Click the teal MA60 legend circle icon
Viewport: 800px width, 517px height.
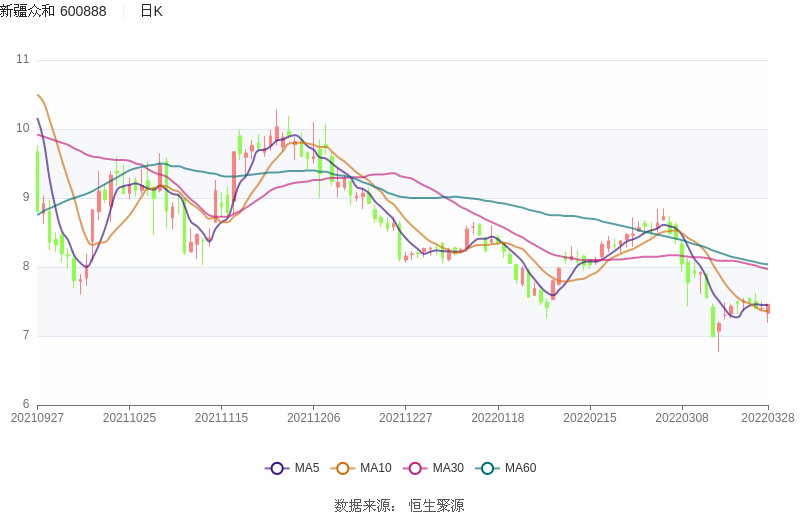[x=487, y=468]
